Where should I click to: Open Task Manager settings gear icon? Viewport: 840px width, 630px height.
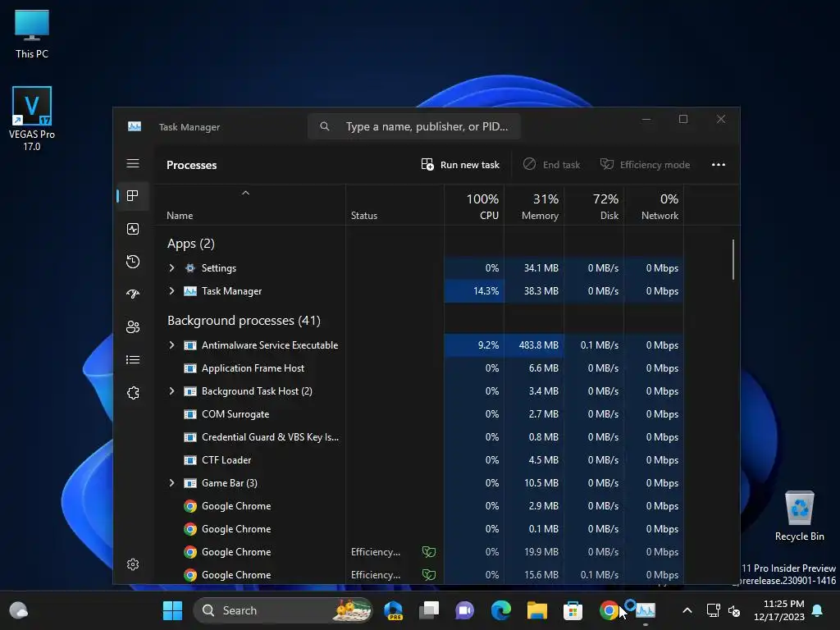[x=133, y=564]
